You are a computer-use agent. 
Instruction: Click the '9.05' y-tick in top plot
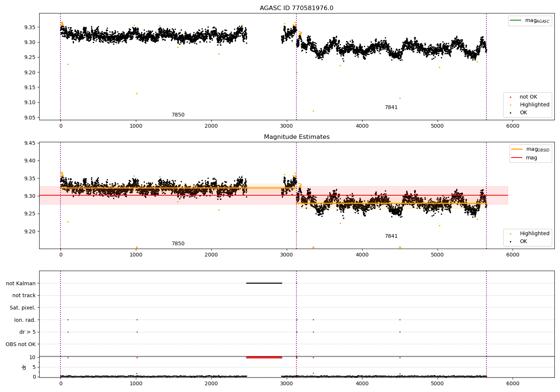tap(30, 118)
